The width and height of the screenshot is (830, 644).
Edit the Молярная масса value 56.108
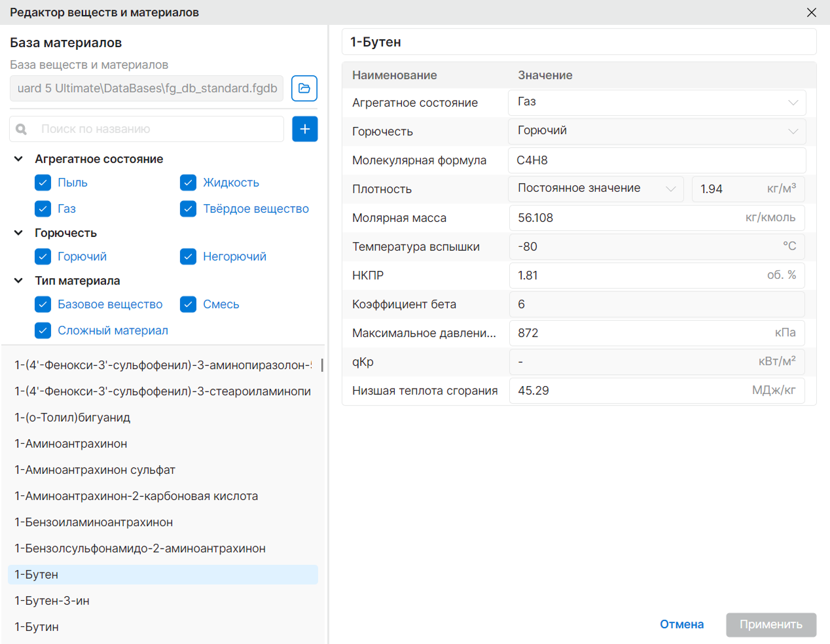(657, 218)
